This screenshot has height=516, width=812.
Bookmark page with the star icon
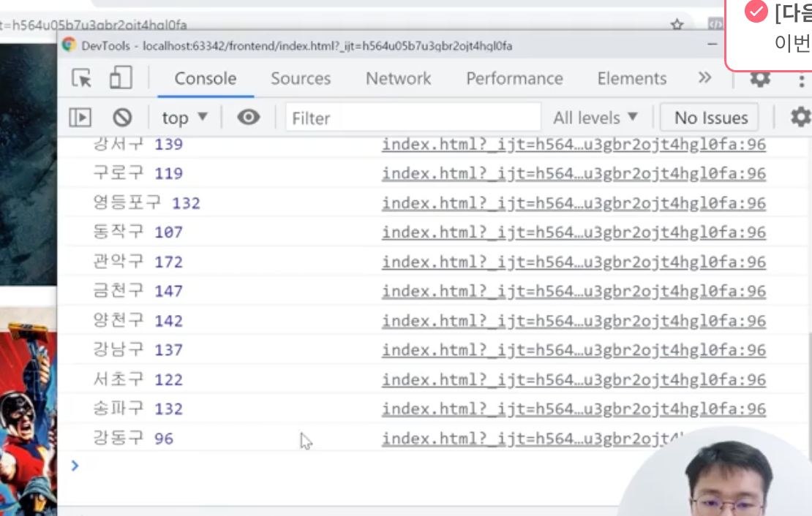[x=677, y=24]
